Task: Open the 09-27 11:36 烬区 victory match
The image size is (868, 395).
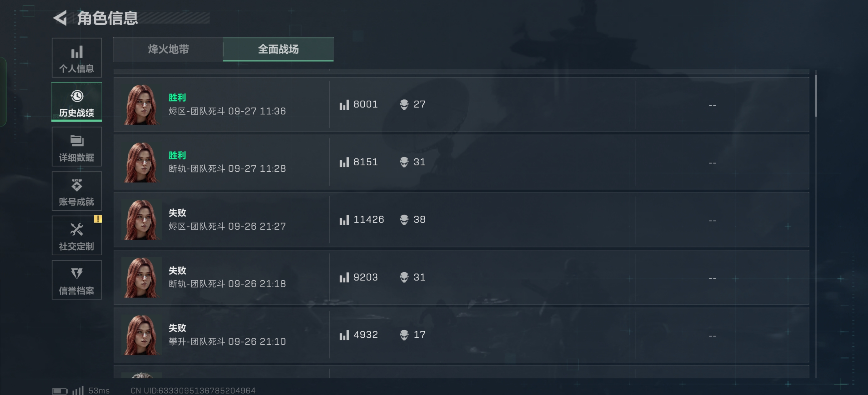Action: tap(461, 105)
